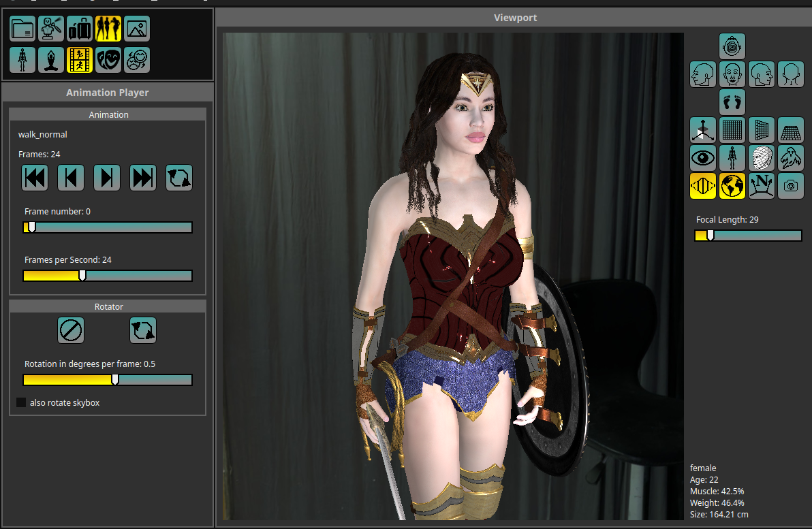The image size is (812, 529).
Task: Switch to the theater masks expressions tab
Action: click(108, 60)
